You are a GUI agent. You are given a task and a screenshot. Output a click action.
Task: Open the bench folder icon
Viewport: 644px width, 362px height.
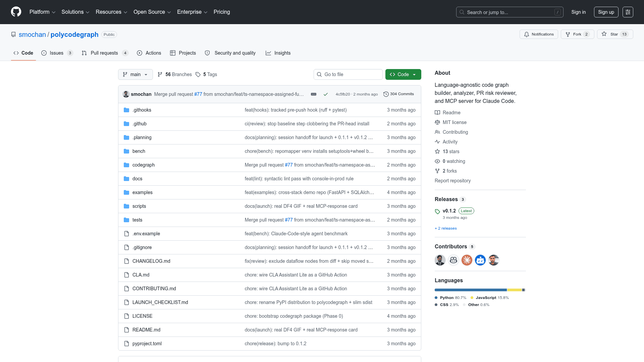coord(126,151)
